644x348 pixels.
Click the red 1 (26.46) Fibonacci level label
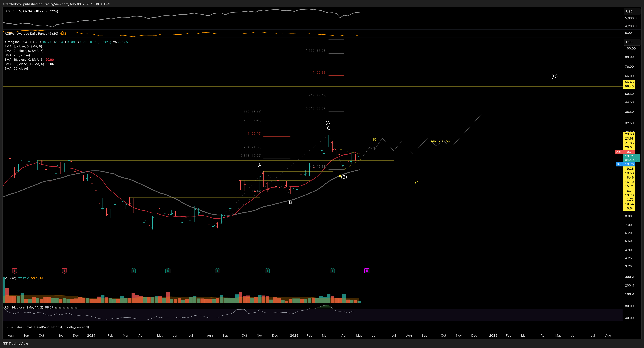[x=254, y=134]
